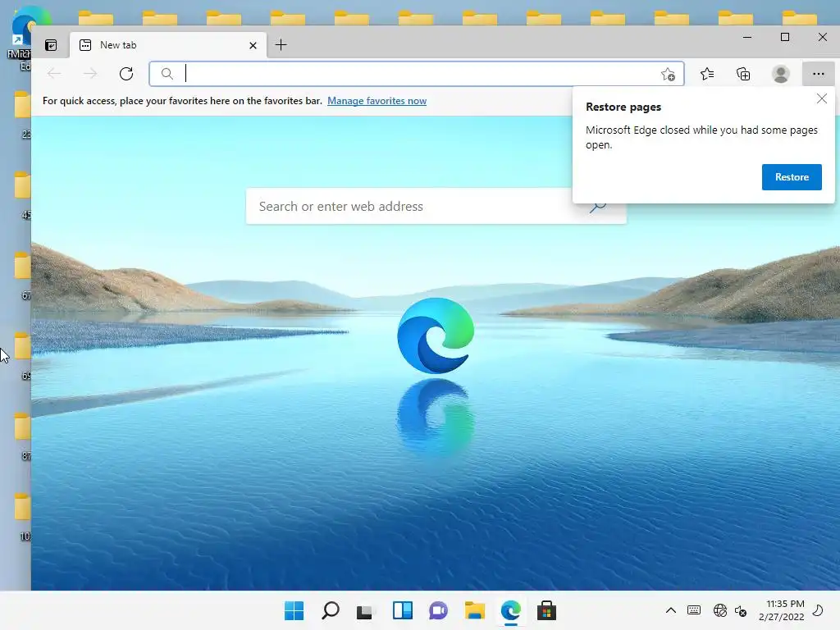Expand hidden system tray icons

[671, 610]
